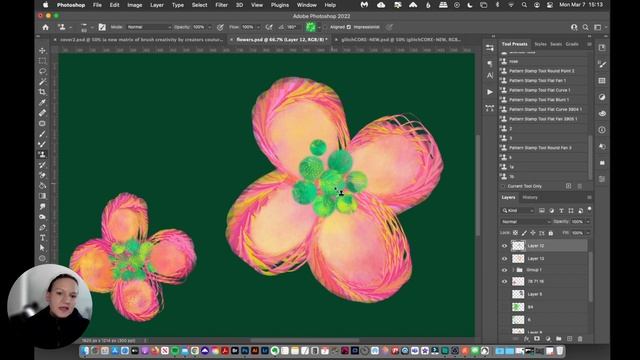The width and height of the screenshot is (640, 360).
Task: Open the layer blend mode Normal dropdown
Action: (526, 222)
